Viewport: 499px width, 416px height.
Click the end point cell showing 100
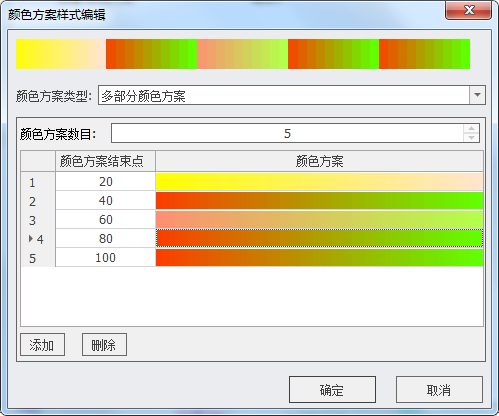[105, 258]
